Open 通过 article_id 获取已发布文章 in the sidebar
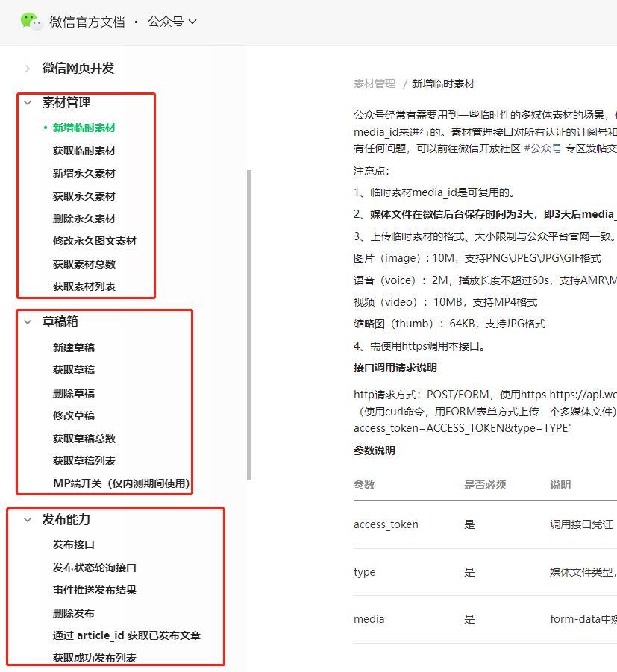The image size is (617, 672). (127, 635)
